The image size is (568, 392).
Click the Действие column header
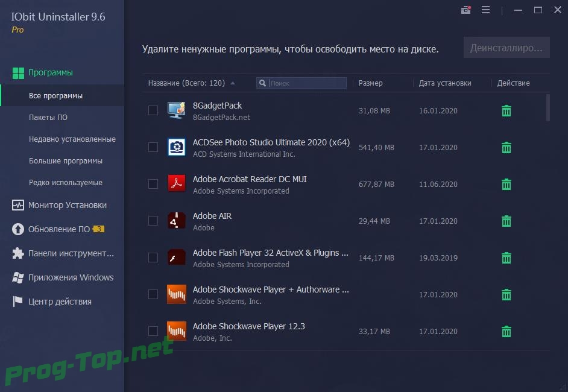pos(513,83)
